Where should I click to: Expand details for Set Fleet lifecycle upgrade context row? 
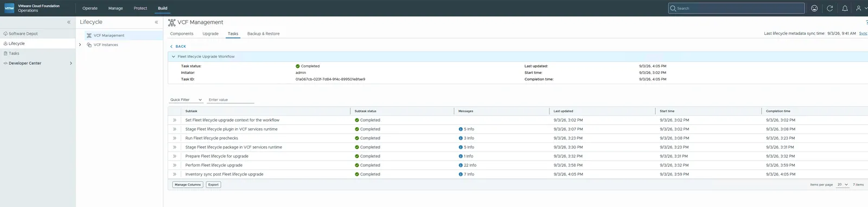point(175,120)
